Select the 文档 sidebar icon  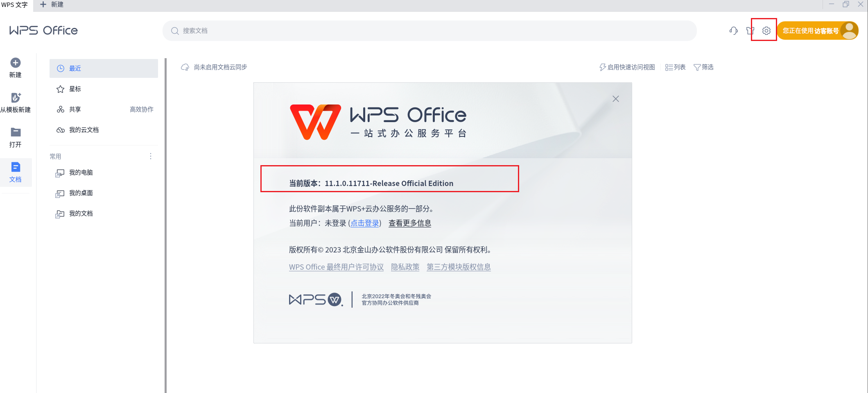click(16, 167)
